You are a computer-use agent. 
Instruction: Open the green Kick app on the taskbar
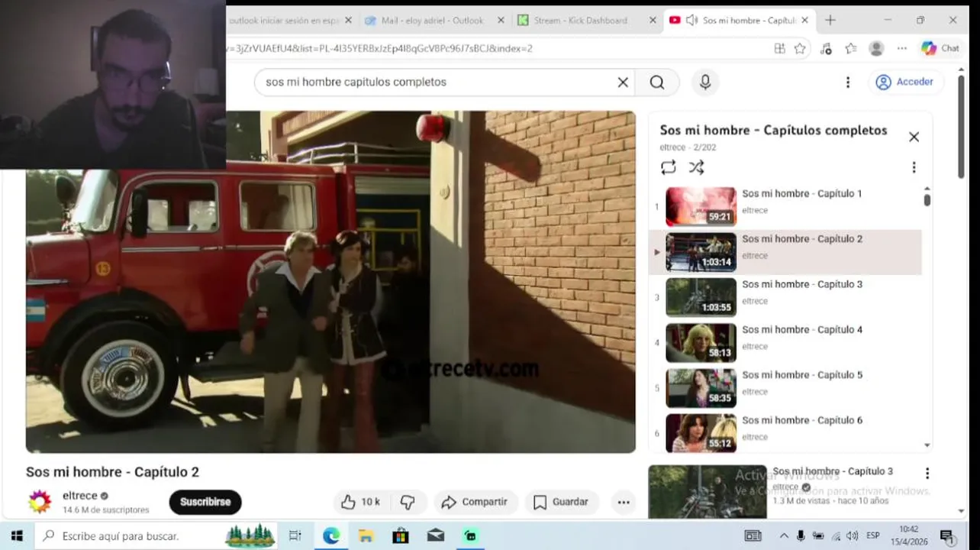[471, 535]
